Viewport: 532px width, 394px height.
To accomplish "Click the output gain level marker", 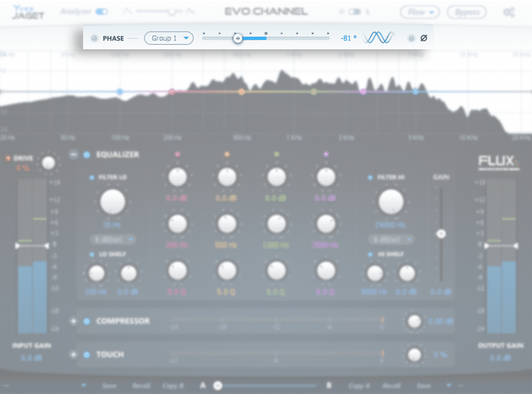I will pyautogui.click(x=501, y=246).
